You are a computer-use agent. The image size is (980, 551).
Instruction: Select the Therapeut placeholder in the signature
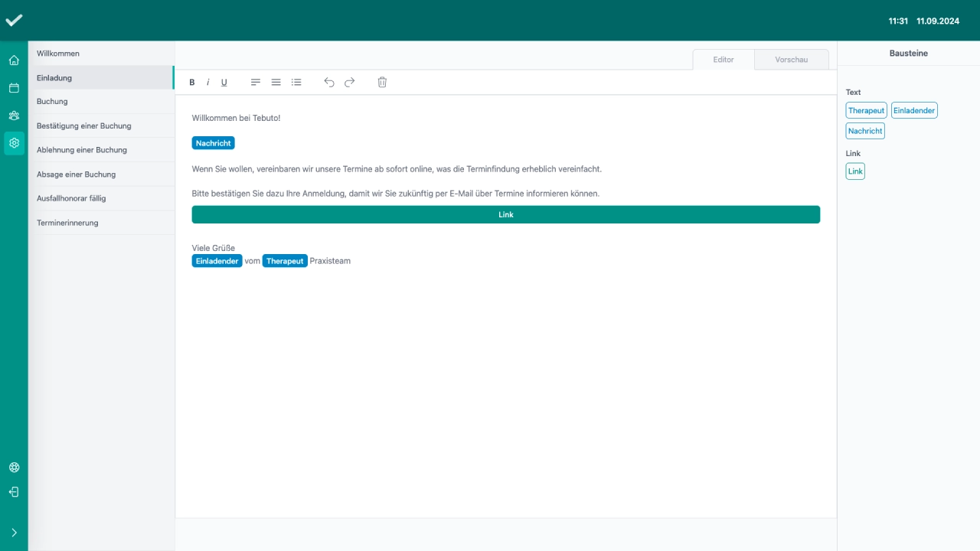pos(285,261)
